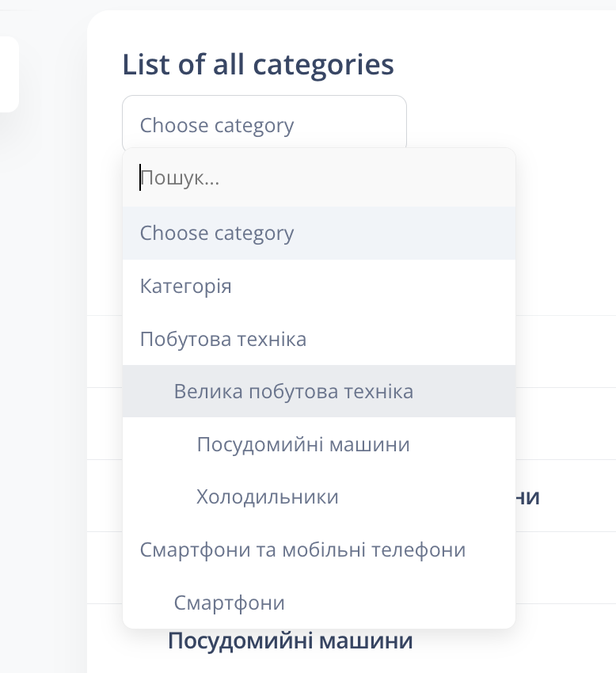Viewport: 616px width, 673px height.
Task: Select Посудомийні машини in the dropdown list
Action: 303,444
